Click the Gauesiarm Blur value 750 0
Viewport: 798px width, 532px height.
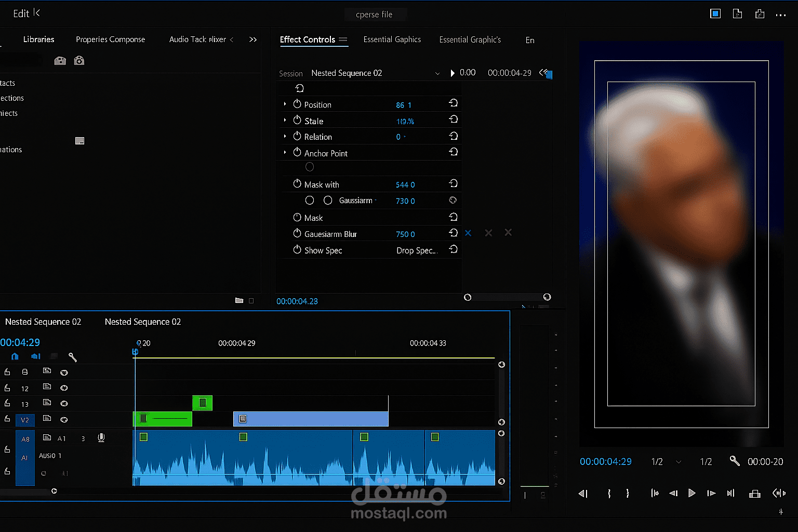(x=405, y=234)
